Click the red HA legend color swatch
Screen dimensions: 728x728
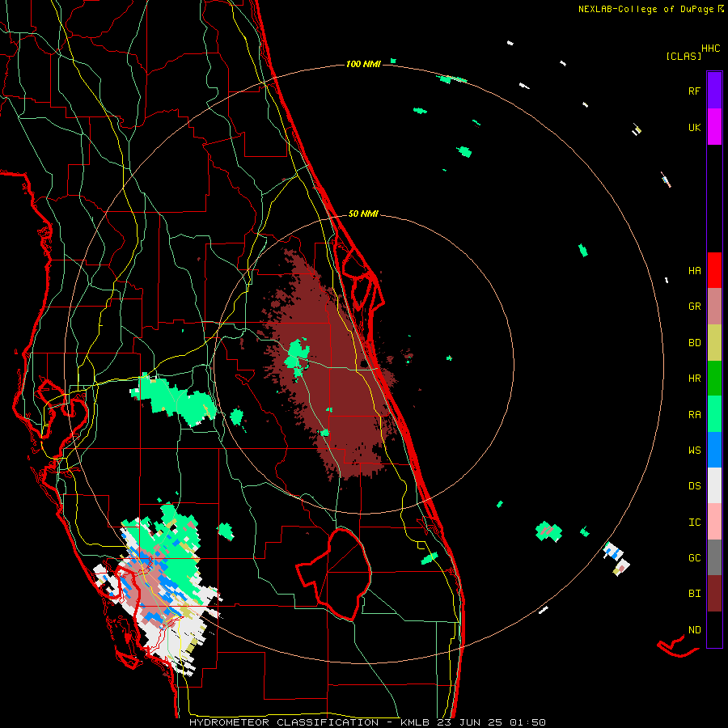(714, 270)
